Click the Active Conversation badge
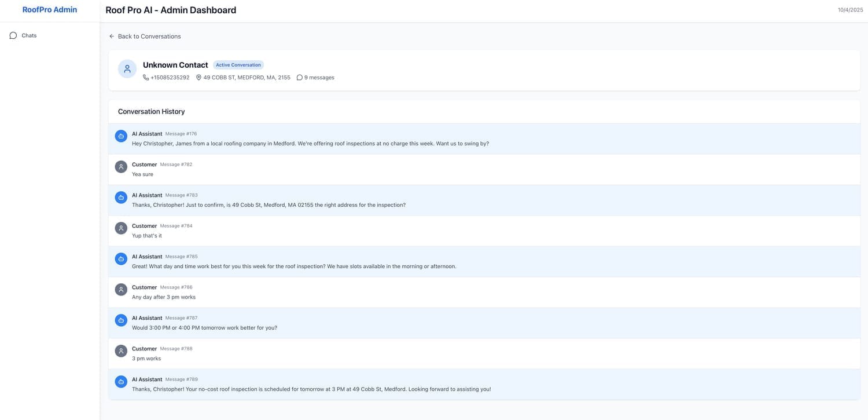Viewport: 868px width, 420px height. pyautogui.click(x=238, y=65)
